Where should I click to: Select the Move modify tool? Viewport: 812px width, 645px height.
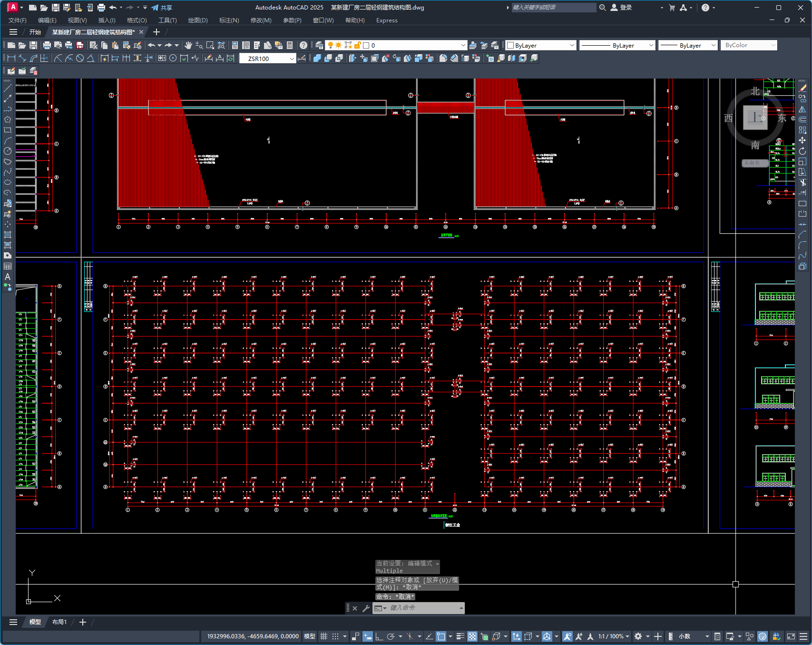point(802,140)
